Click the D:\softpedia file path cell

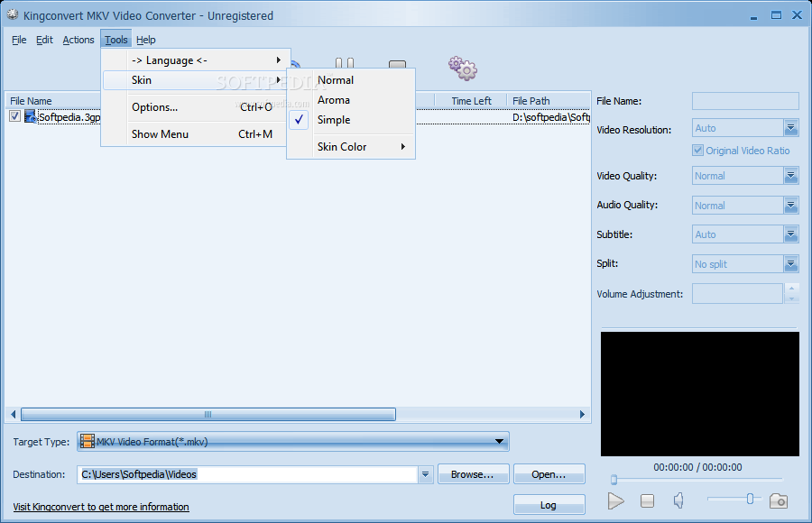point(550,117)
